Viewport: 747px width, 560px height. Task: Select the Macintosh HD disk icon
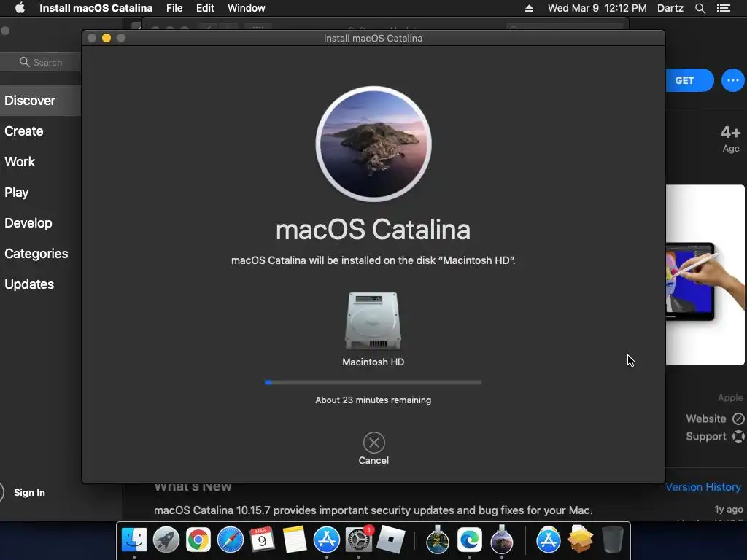tap(373, 321)
